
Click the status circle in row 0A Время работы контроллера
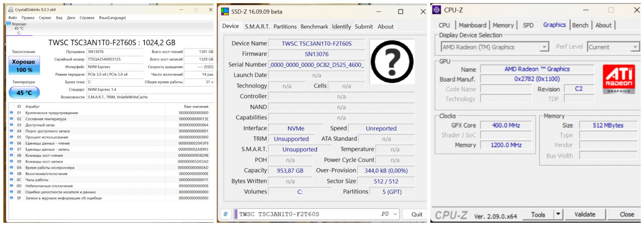(x=12, y=167)
